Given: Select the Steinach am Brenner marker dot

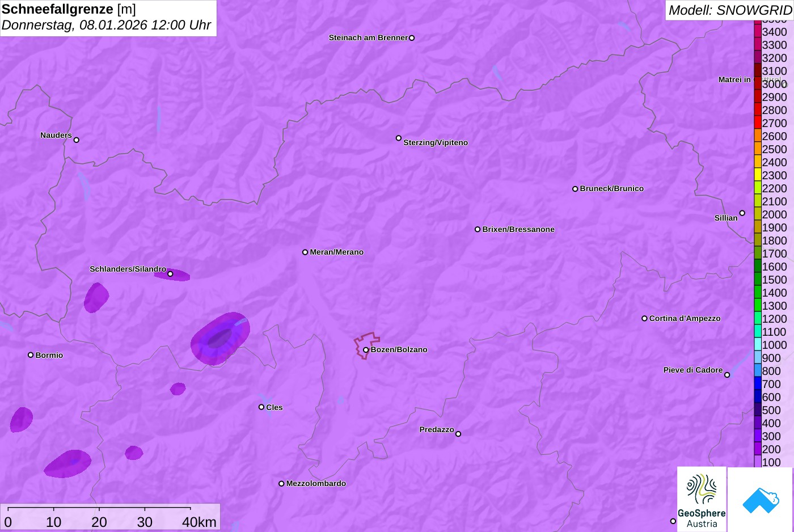Looking at the screenshot, I should tap(412, 38).
